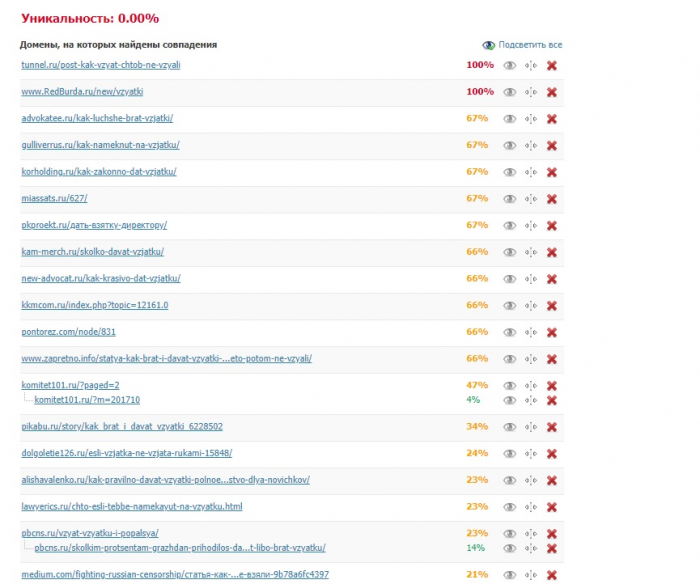Screen dimensions: 700x584
Task: Toggle the eye icon for korholding.ru row
Action: 509,172
